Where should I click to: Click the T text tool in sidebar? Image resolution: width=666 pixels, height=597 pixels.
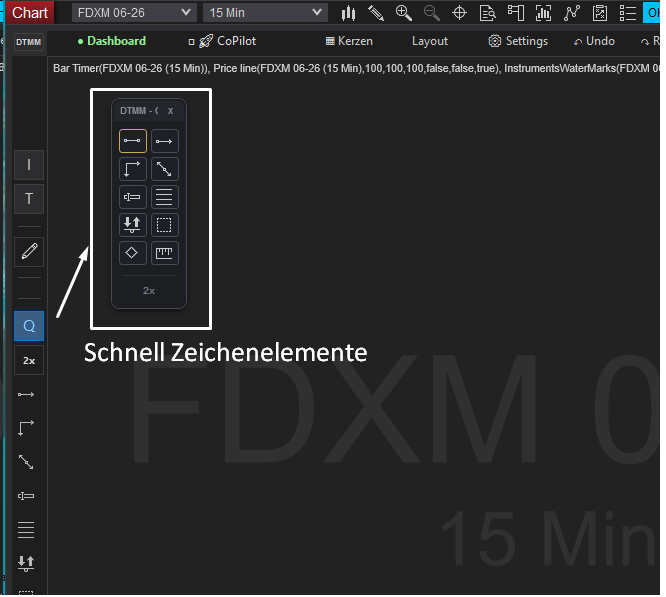pos(28,198)
